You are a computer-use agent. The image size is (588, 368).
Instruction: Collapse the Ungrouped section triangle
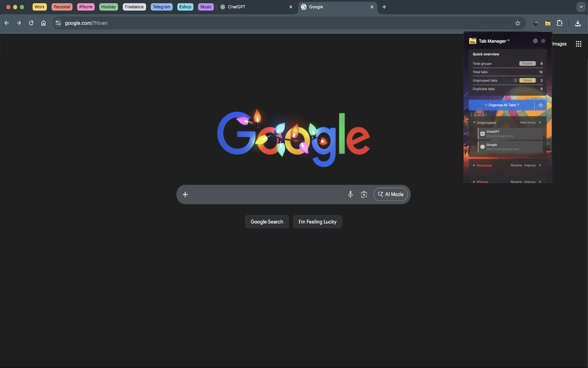474,123
